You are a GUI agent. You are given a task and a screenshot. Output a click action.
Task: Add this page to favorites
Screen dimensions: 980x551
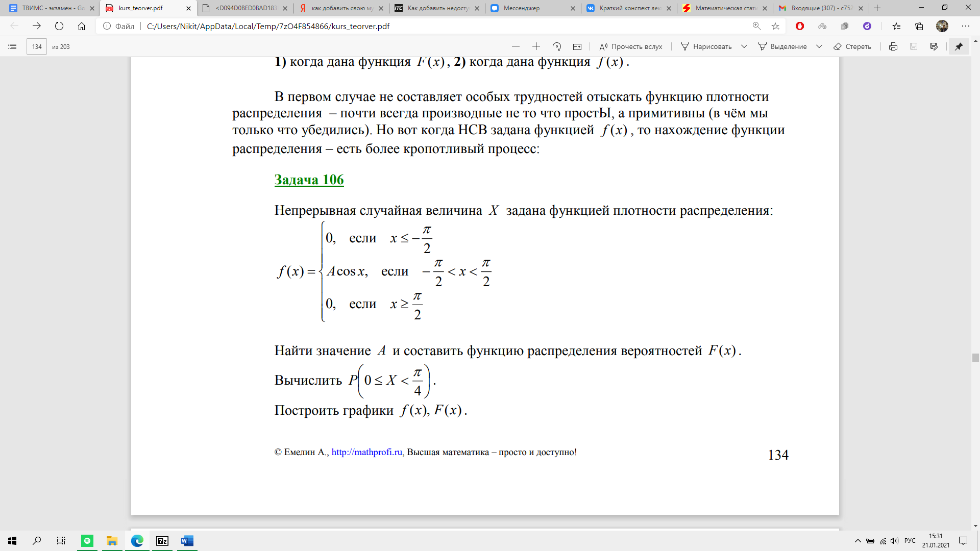775,26
